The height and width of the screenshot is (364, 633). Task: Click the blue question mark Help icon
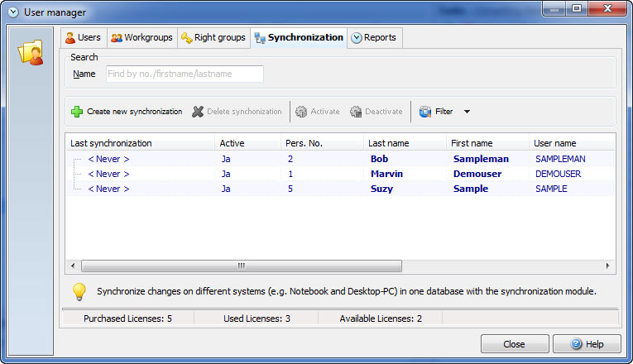(576, 344)
